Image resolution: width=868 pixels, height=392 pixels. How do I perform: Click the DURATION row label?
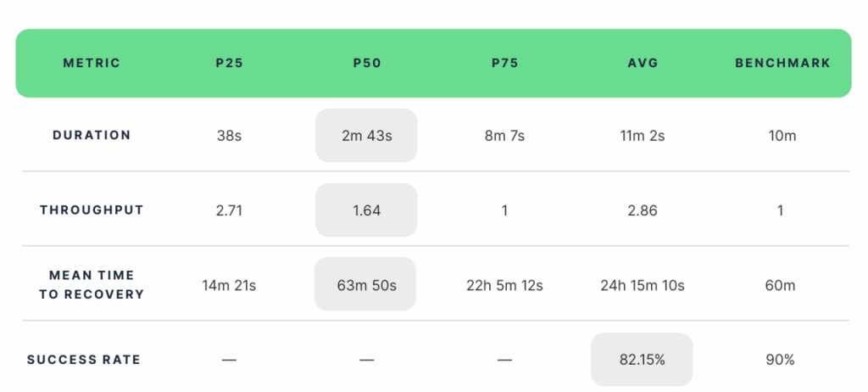[92, 135]
